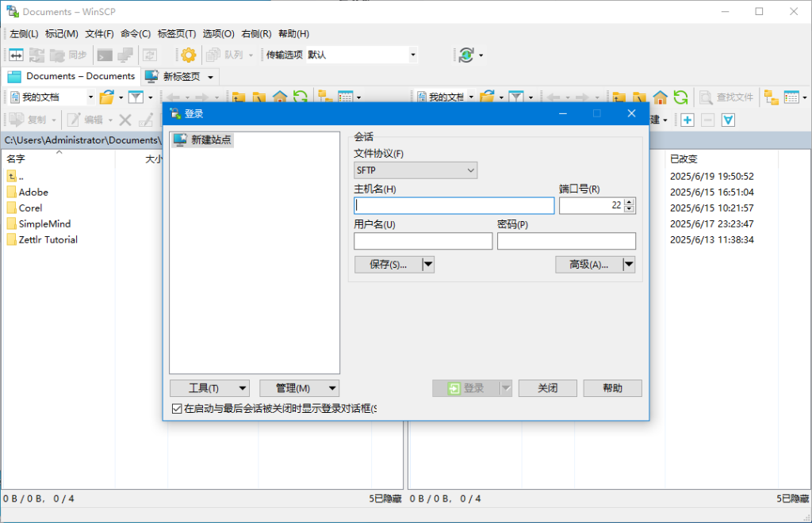Open the 标记(M) menu
Screen dimensions: 812x523
point(62,33)
